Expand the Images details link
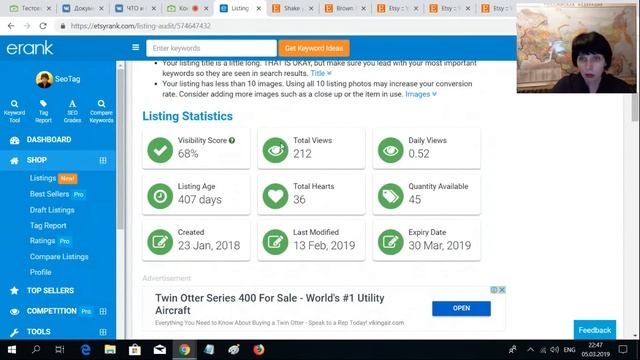This screenshot has width=640, height=360. point(421,94)
